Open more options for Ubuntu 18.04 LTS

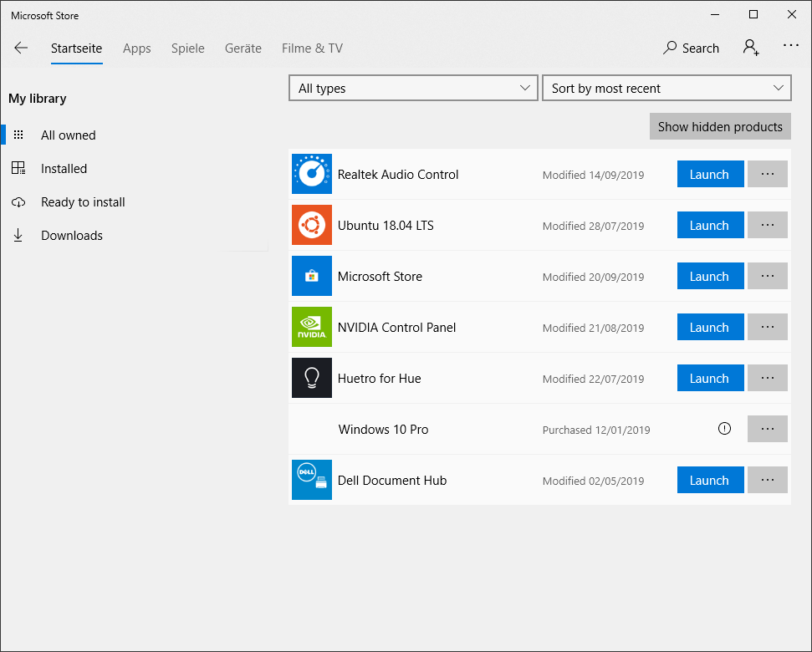pos(768,225)
